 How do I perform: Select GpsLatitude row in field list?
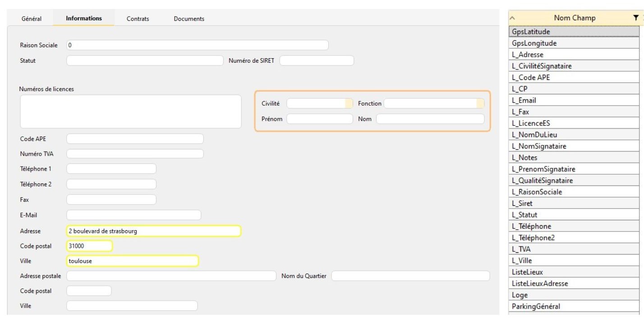pos(573,32)
